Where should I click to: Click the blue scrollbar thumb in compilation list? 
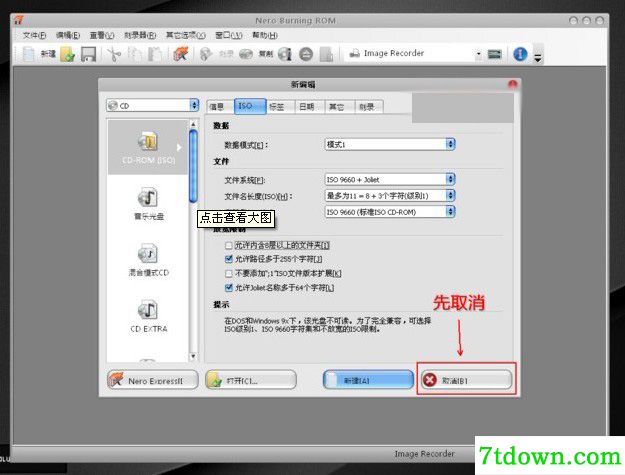193,166
